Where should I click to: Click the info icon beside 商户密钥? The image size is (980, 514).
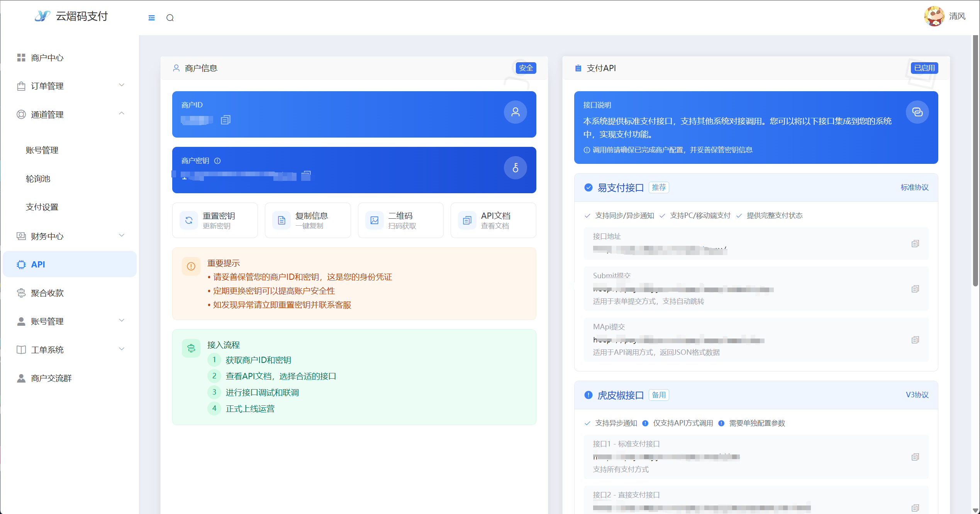(217, 161)
